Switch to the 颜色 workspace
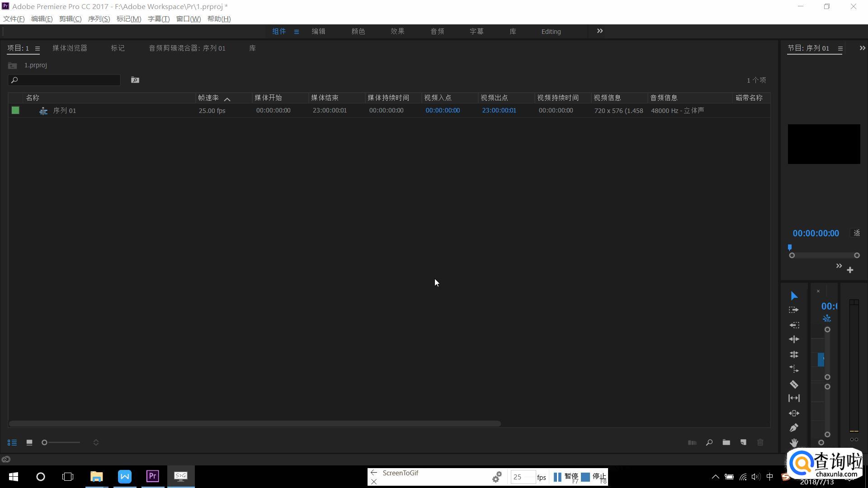Screen dimensions: 868x488 pos(358,32)
